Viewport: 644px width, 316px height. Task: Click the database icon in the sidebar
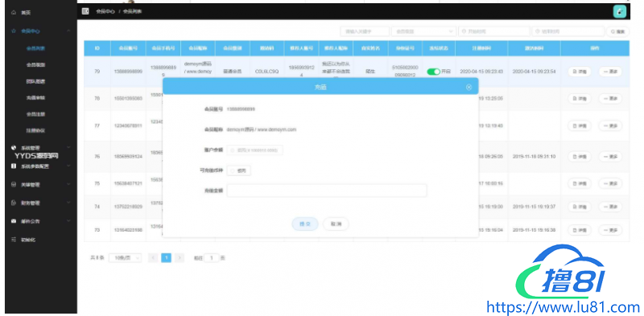pyautogui.click(x=14, y=185)
